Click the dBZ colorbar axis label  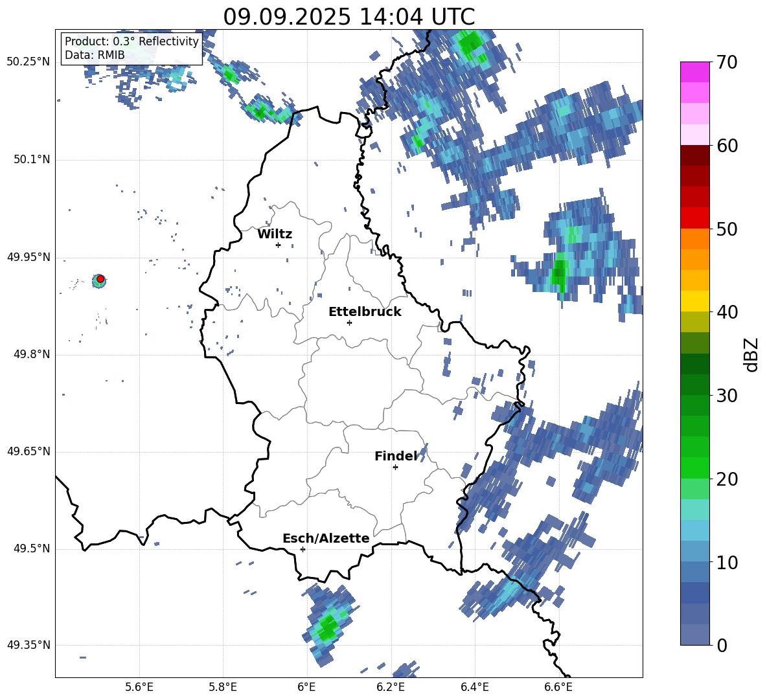[x=751, y=354]
